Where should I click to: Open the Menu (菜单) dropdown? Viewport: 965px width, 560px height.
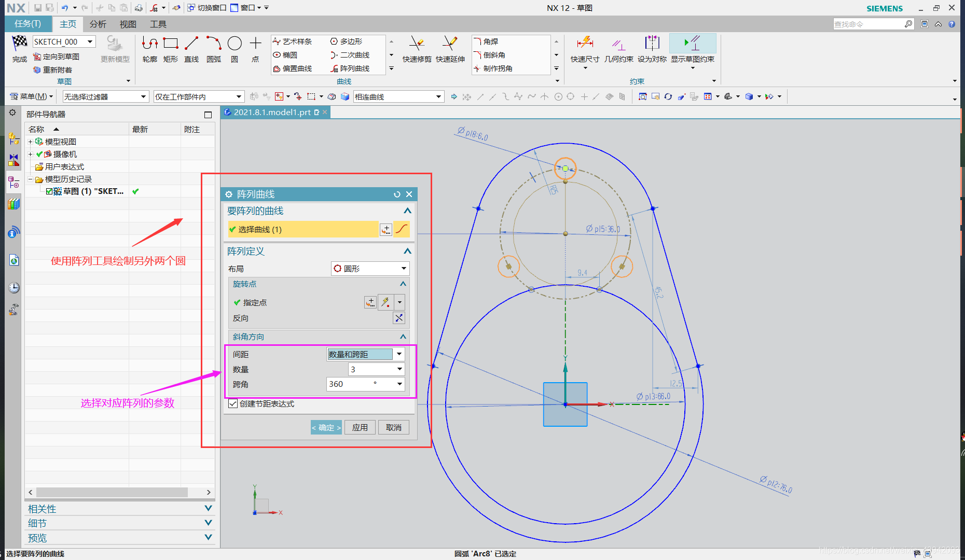pyautogui.click(x=32, y=96)
